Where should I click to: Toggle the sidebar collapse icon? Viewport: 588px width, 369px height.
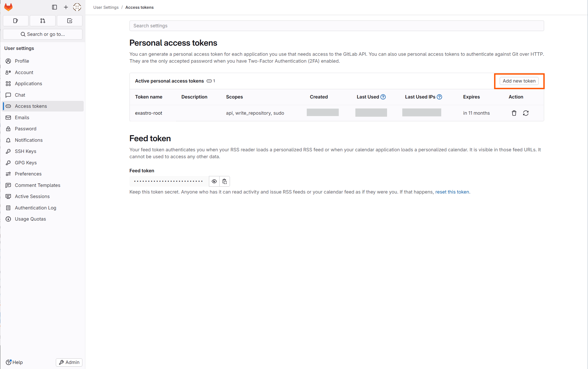[x=54, y=7]
